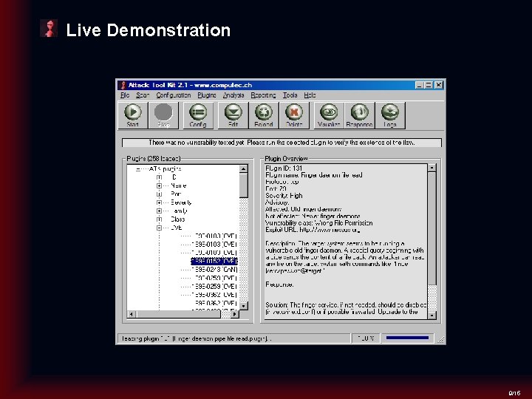Close the Attack Tool Kit window
This screenshot has height=399, width=532.
[439, 85]
